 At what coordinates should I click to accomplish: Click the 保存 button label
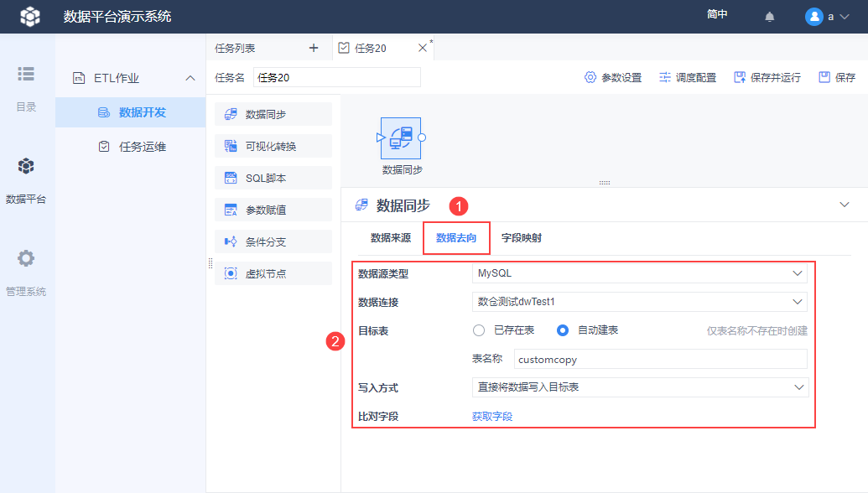coord(845,78)
